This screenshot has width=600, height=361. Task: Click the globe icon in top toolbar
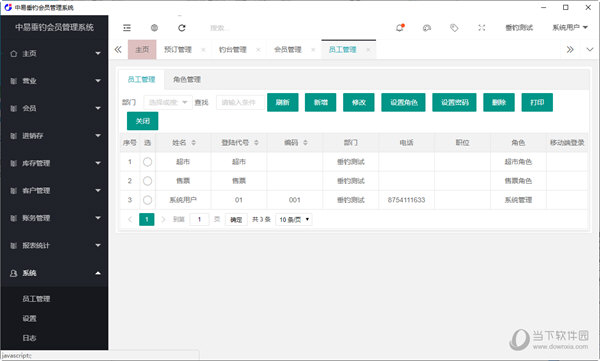(x=154, y=28)
